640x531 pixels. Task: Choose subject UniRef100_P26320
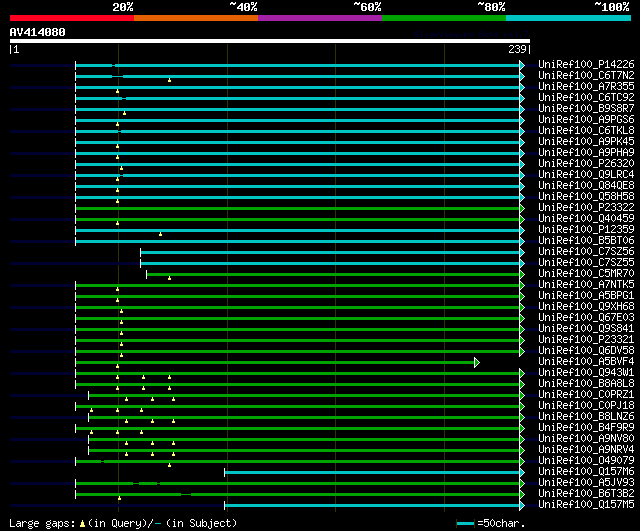coord(586,164)
